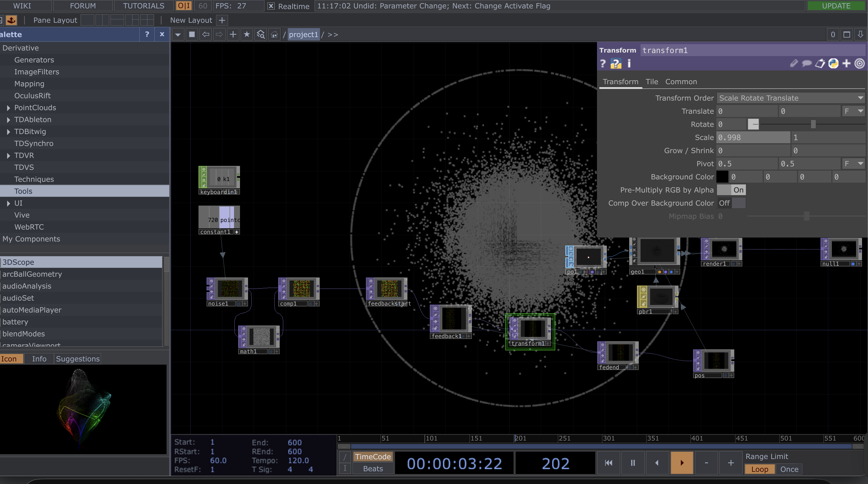This screenshot has width=868, height=484.
Task: Expand the PointClouds palette folder
Action: point(8,108)
